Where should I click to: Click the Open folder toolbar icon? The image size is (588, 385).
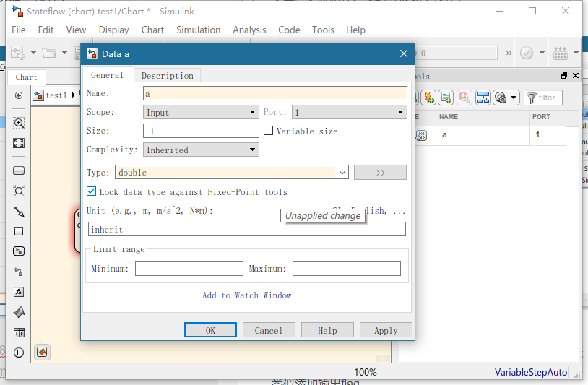tap(49, 53)
